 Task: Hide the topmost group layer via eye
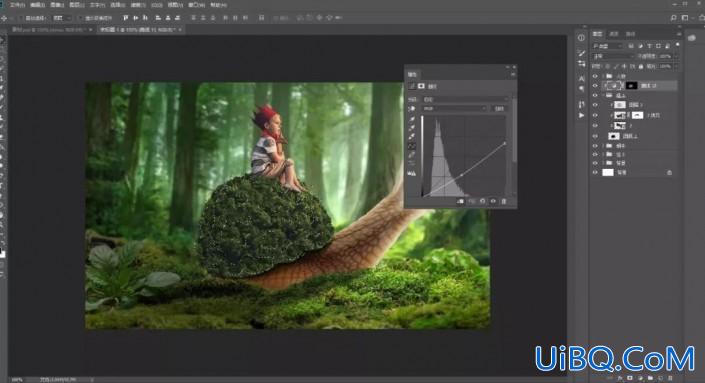[595, 76]
